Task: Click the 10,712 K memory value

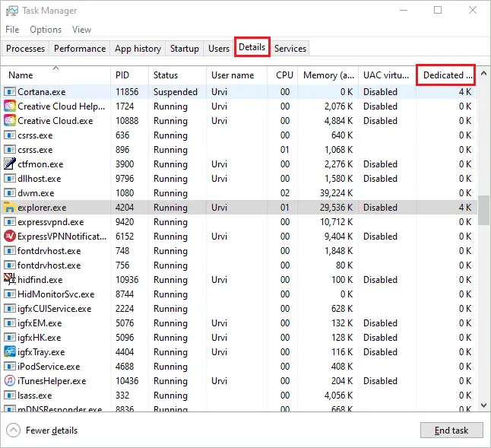Action: click(336, 222)
